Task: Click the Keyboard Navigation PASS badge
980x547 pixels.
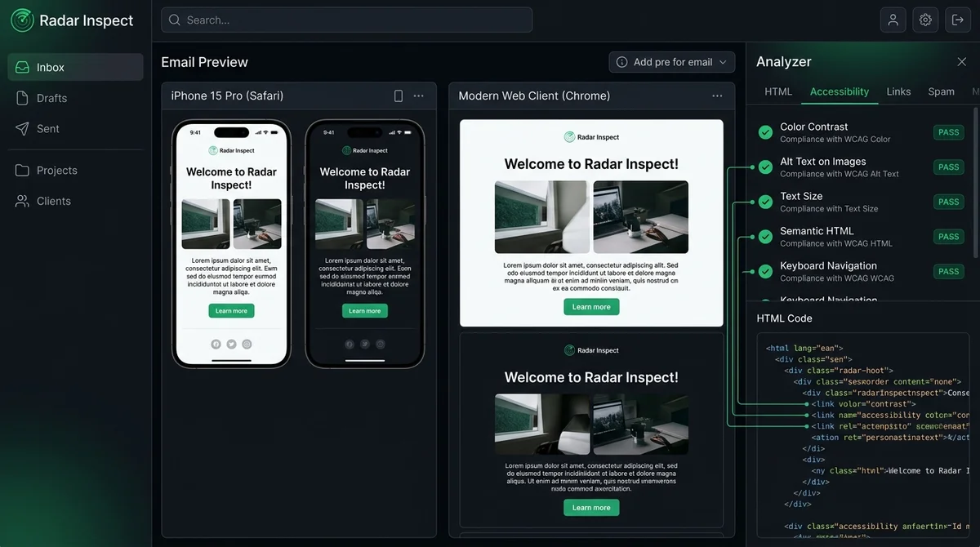Action: (949, 271)
